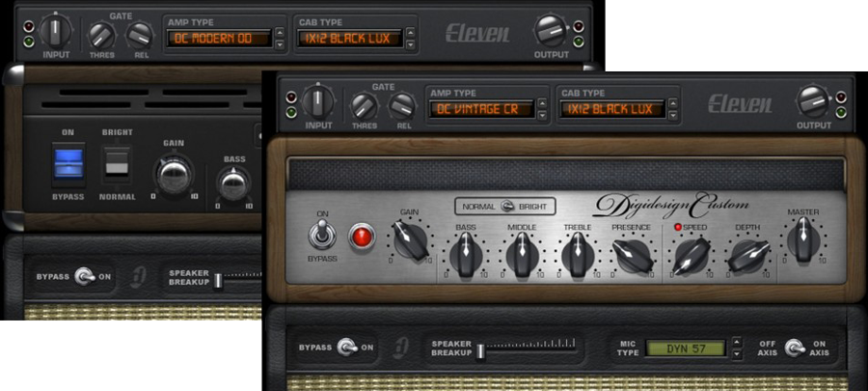Open the DC Modern OD amp type dropdown
This screenshot has width=868, height=391.
pyautogui.click(x=219, y=39)
